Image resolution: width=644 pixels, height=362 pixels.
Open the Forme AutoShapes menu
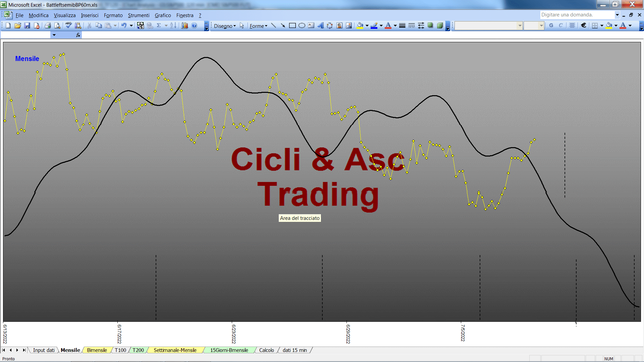pos(258,26)
